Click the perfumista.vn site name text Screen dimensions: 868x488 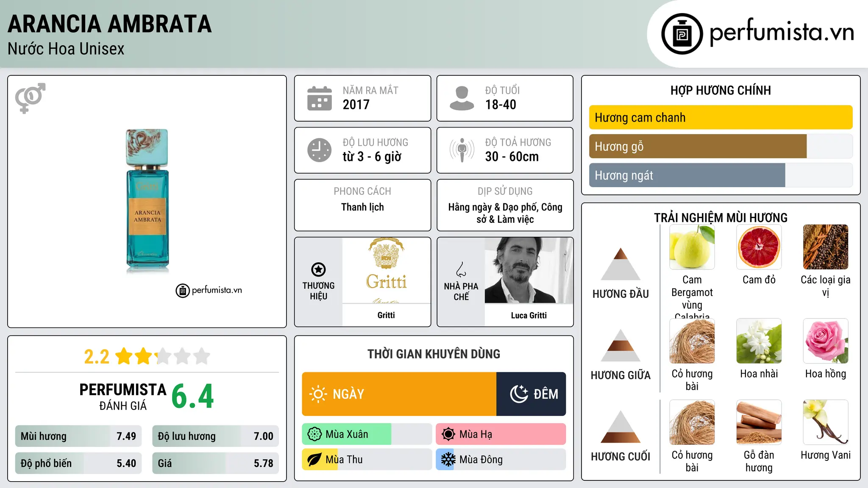click(x=782, y=32)
